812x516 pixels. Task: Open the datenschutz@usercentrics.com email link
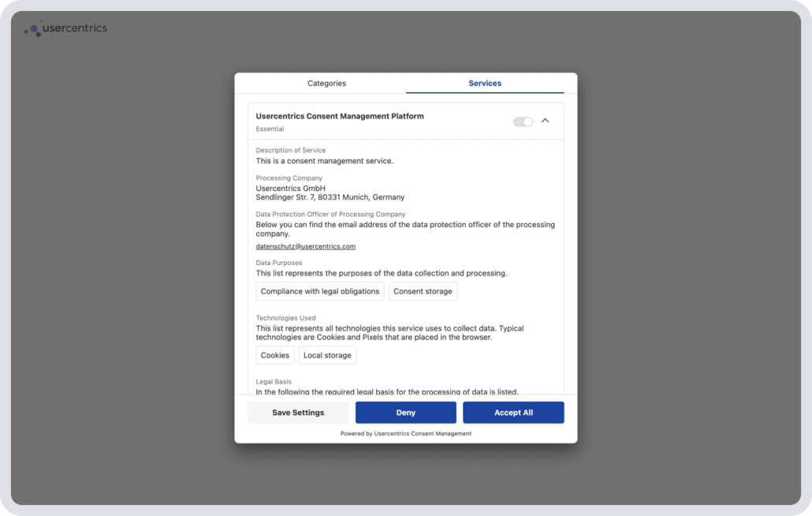306,247
